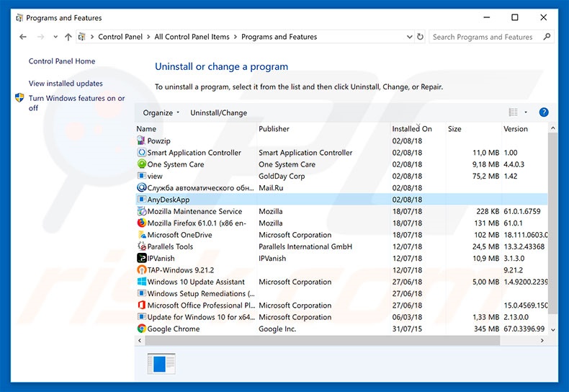Click the Parallels Tools icon
The width and height of the screenshot is (569, 392).
pyautogui.click(x=141, y=246)
